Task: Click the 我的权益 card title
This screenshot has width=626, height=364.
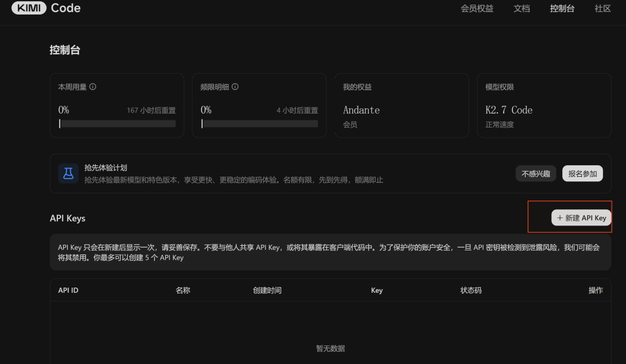Action: pyautogui.click(x=357, y=87)
